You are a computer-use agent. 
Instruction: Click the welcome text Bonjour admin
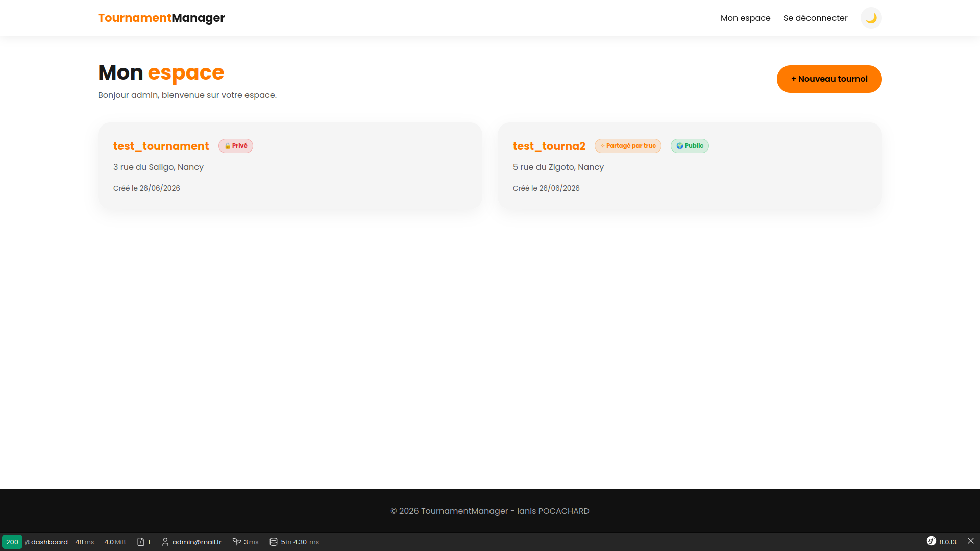point(187,95)
